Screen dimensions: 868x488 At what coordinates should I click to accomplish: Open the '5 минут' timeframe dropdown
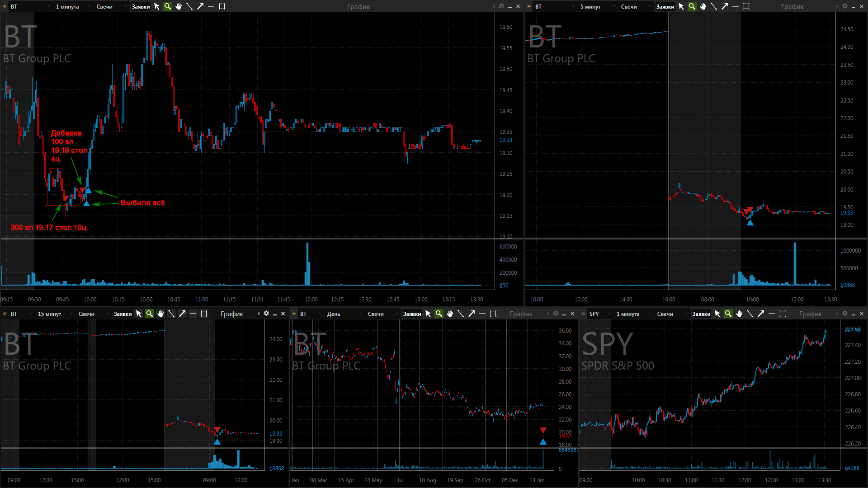597,6
